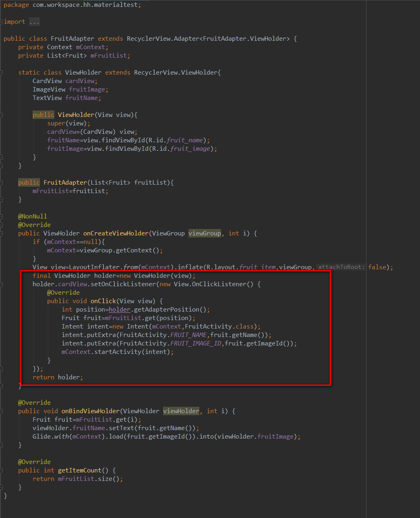Image resolution: width=420 pixels, height=518 pixels.
Task: Click the Glide class reference
Action: click(x=41, y=437)
